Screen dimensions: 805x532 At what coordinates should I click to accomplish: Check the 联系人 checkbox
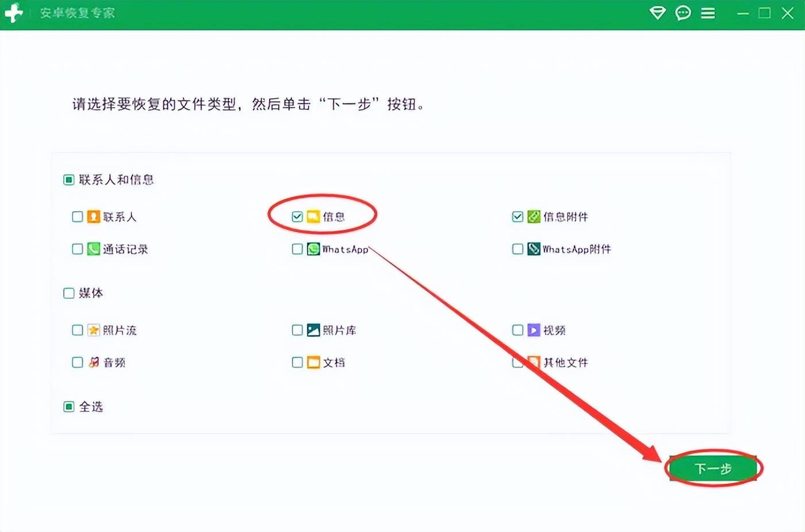[77, 217]
